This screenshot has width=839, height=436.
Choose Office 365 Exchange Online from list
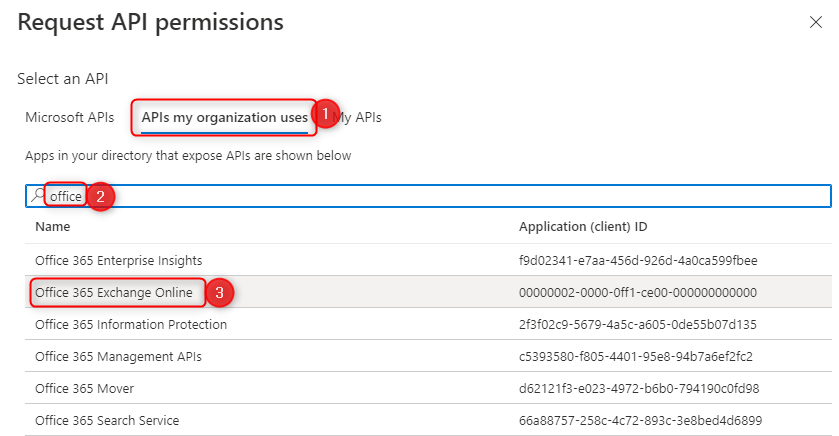coord(114,292)
